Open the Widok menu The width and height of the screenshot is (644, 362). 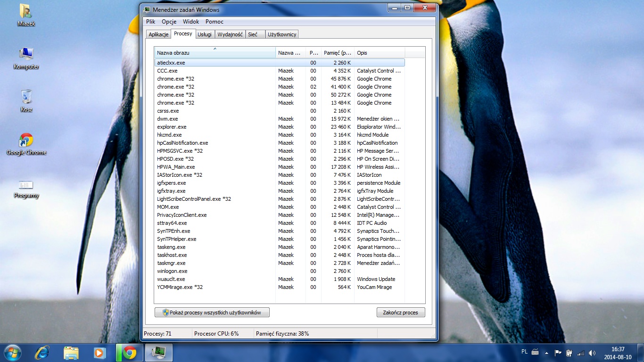pos(191,22)
